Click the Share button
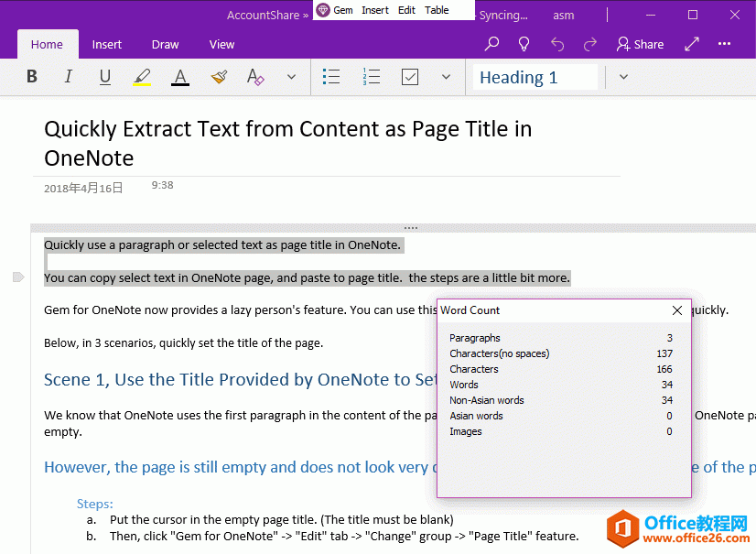Viewport: 756px width, 554px height. click(640, 43)
